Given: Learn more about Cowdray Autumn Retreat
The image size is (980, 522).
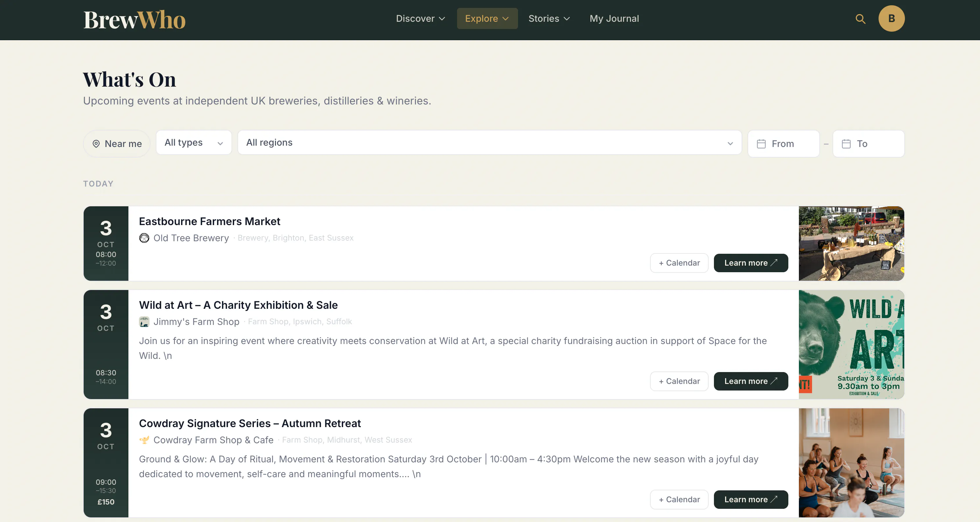Looking at the screenshot, I should point(750,500).
